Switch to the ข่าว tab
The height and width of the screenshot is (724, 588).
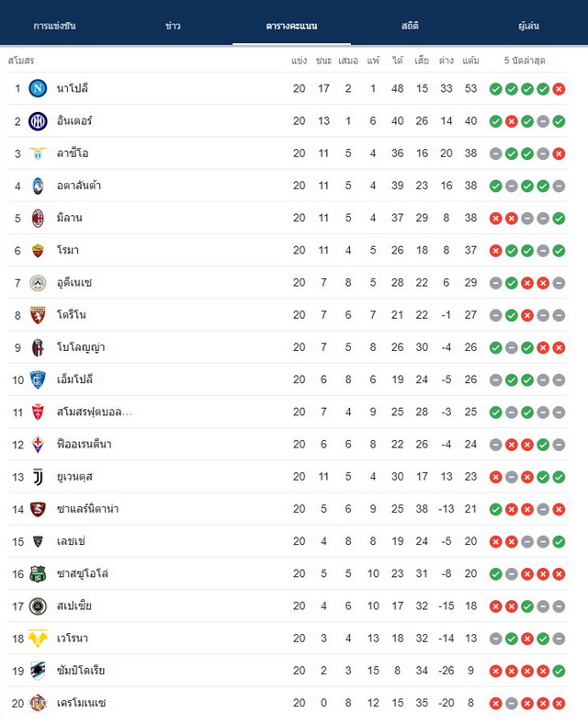[173, 26]
